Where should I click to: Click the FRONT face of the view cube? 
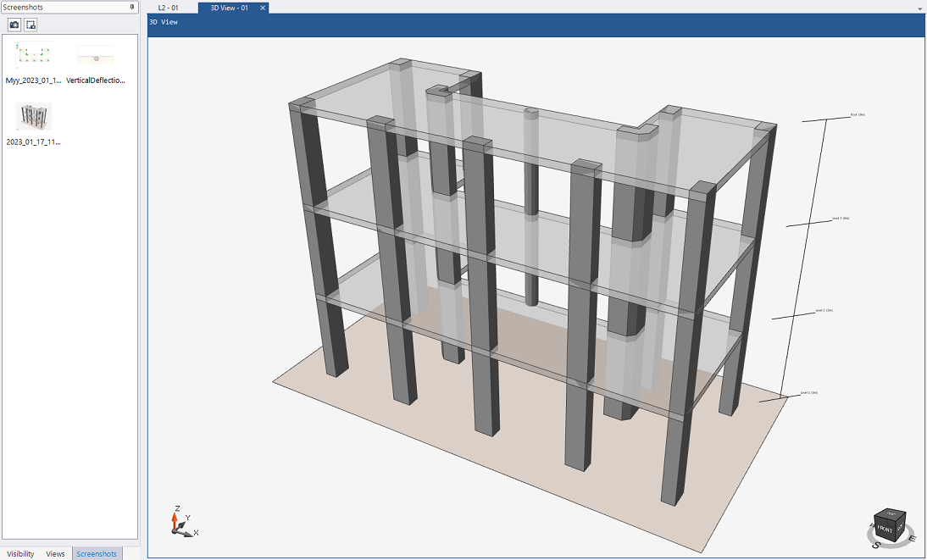point(886,530)
